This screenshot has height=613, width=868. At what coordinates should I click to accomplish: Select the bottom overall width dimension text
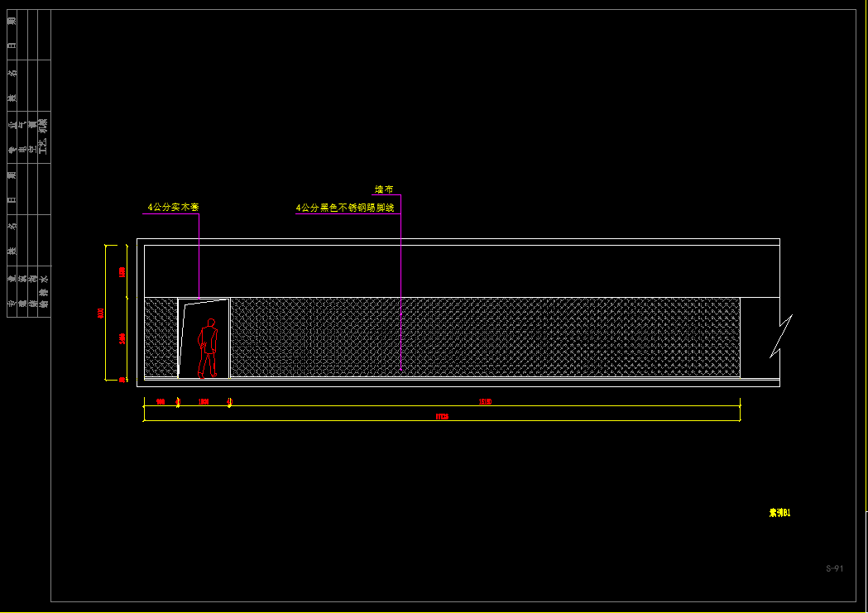tap(442, 417)
